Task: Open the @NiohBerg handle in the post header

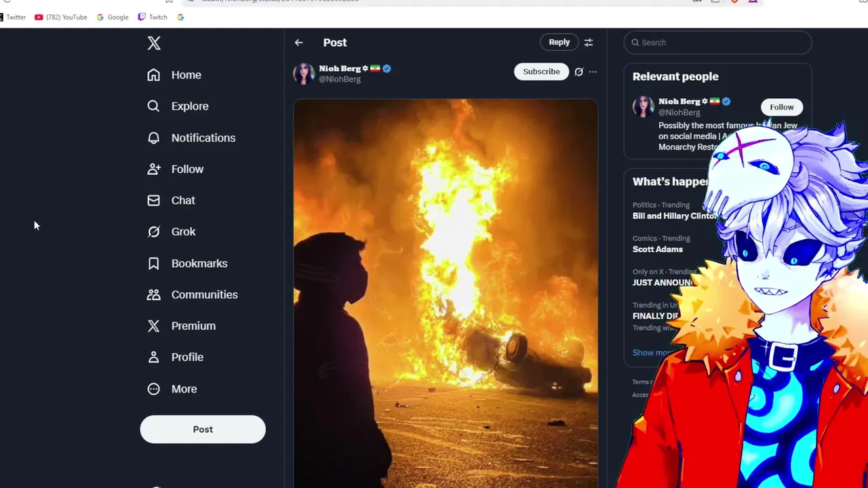Action: coord(340,79)
